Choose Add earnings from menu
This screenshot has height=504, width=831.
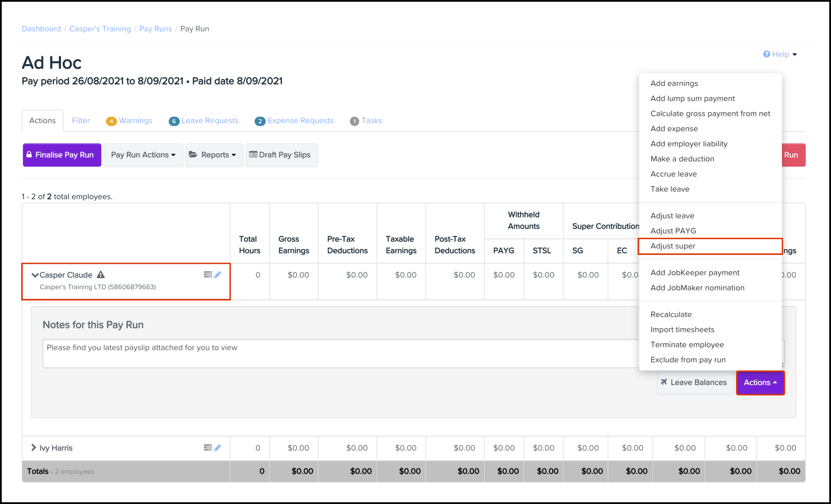(674, 83)
